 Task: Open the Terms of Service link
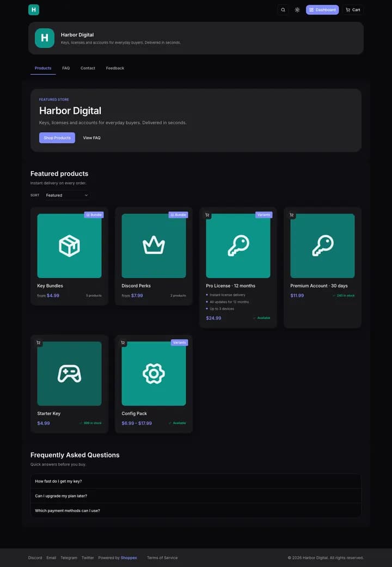pos(162,558)
